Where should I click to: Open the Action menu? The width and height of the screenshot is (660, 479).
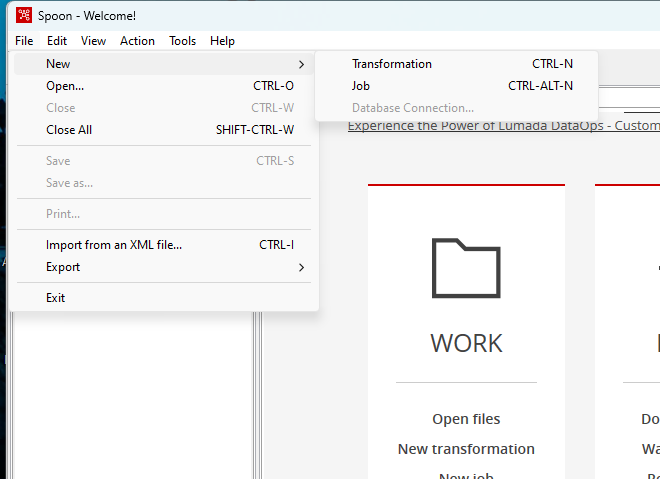[137, 41]
